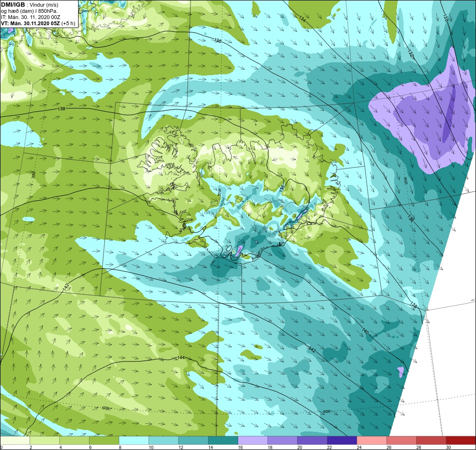
Task: Click the 16–18 m/s light lavender legend swatch
Action: coord(253,440)
